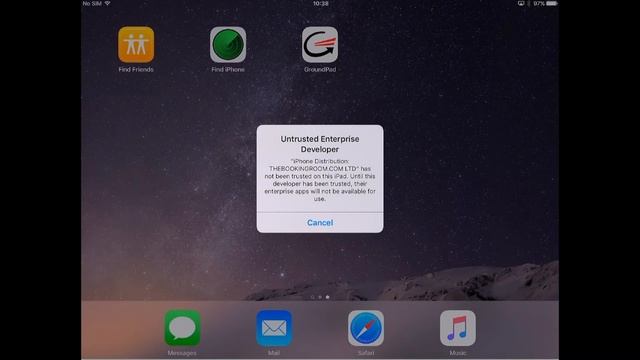Open the Messages app in dock
The image size is (640, 360).
(182, 328)
